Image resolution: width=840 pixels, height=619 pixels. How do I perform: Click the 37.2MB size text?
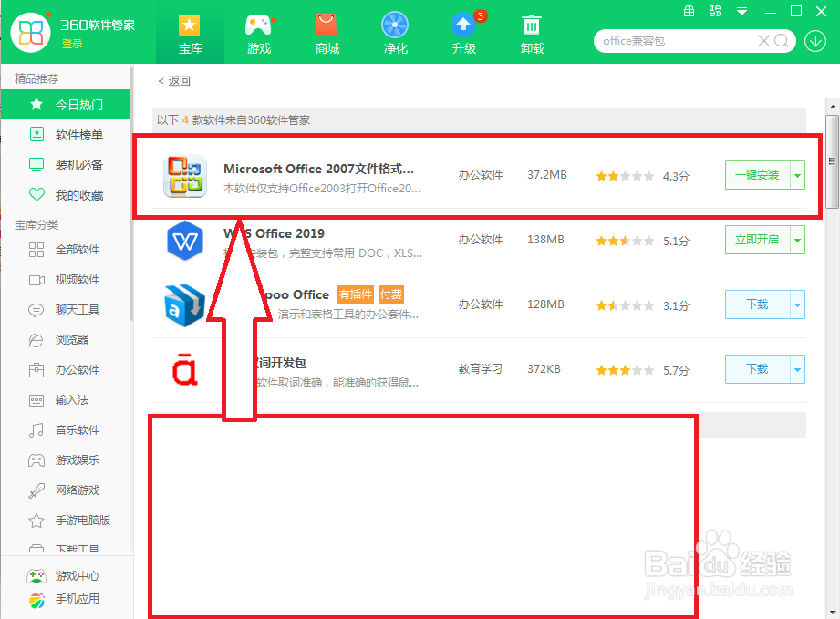pos(547,175)
